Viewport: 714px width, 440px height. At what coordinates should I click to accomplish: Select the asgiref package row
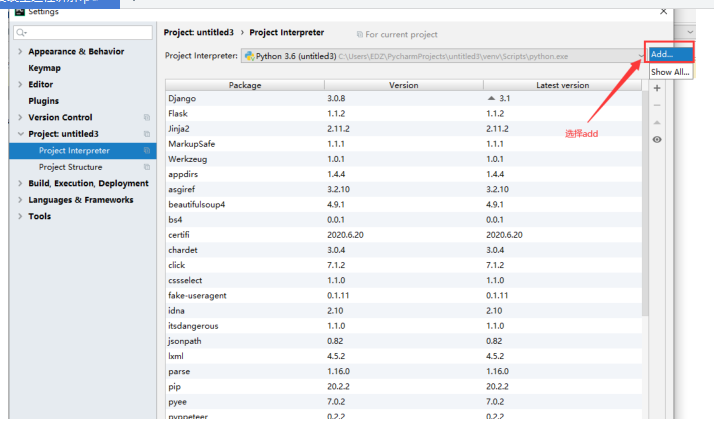(x=403, y=189)
